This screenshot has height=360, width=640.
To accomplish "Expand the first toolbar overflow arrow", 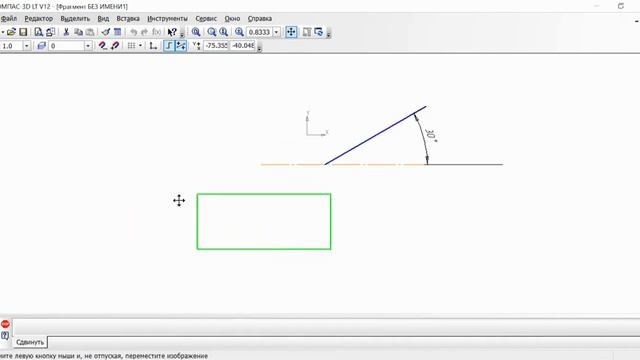I will point(182,35).
